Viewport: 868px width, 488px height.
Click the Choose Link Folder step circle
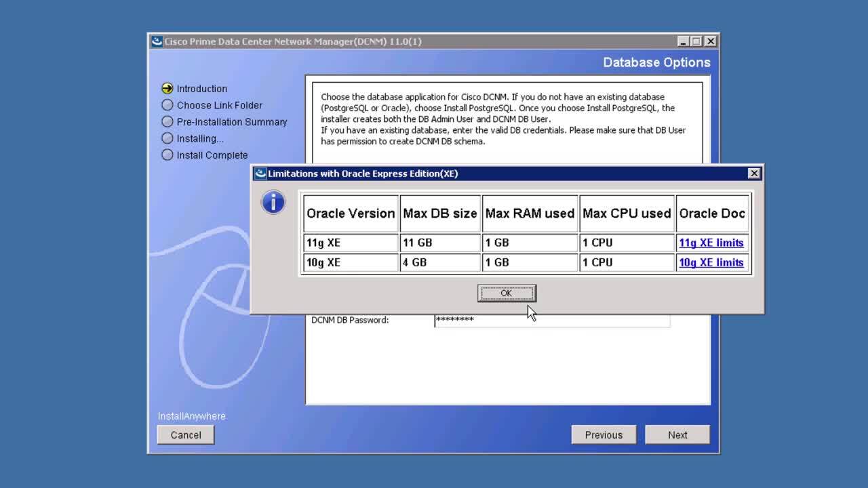(167, 105)
